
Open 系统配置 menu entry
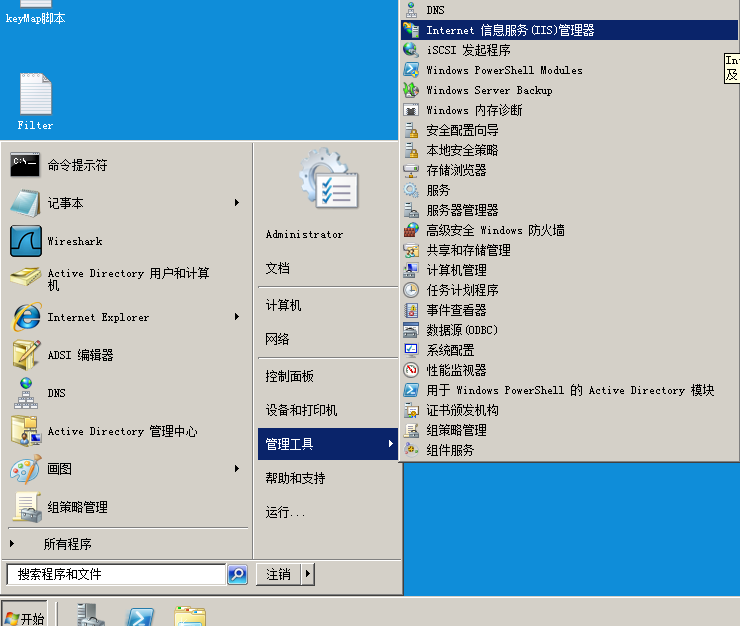(569, 350)
